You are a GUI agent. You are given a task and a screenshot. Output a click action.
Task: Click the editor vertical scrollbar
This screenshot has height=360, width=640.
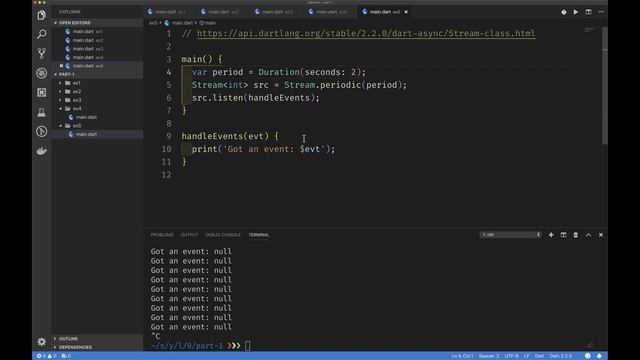[x=605, y=85]
